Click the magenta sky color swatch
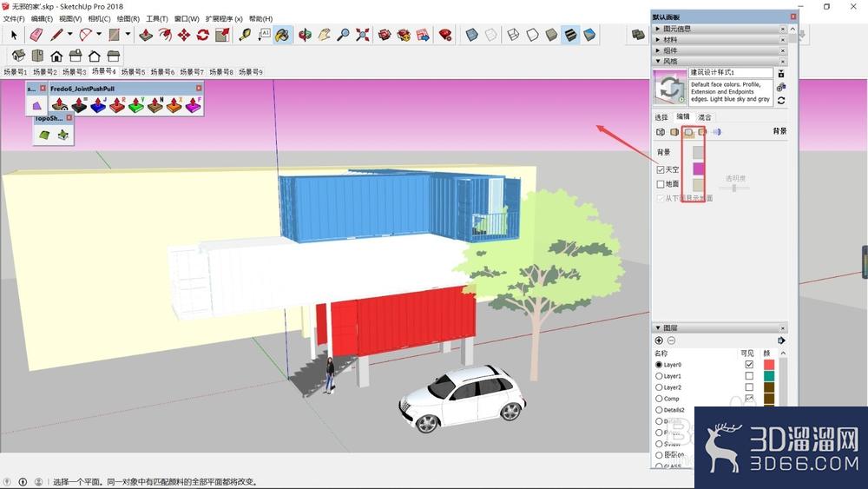The height and width of the screenshot is (489, 868). point(698,169)
